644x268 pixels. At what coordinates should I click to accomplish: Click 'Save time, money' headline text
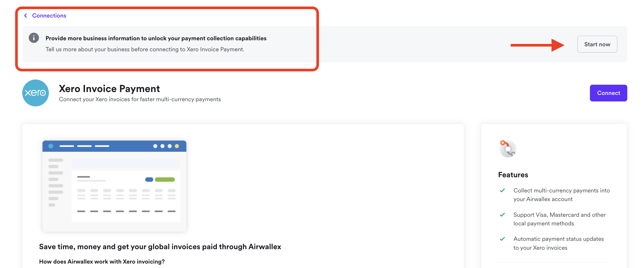[x=160, y=247]
